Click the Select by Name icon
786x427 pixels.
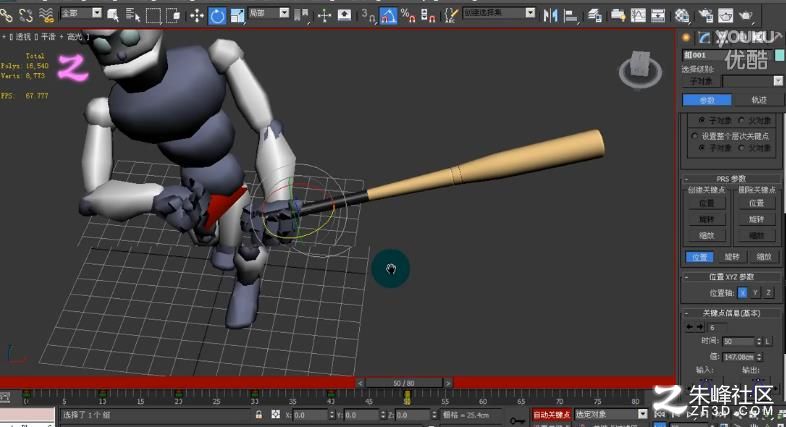coord(132,16)
